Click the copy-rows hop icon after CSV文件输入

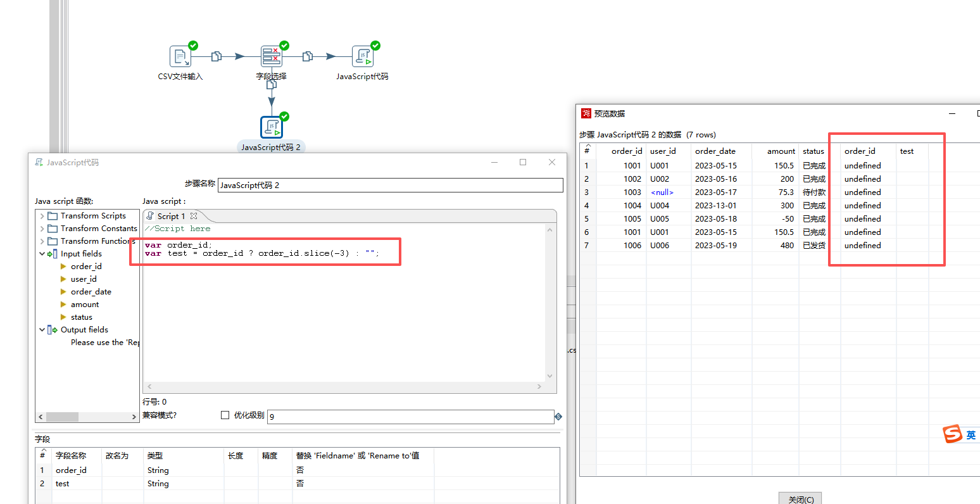[x=216, y=56]
